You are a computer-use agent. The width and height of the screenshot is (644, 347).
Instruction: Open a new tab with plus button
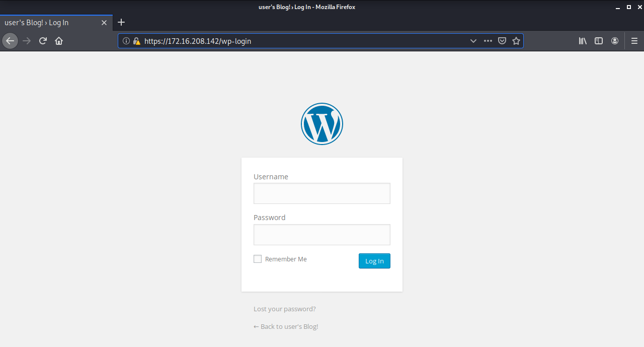click(121, 23)
